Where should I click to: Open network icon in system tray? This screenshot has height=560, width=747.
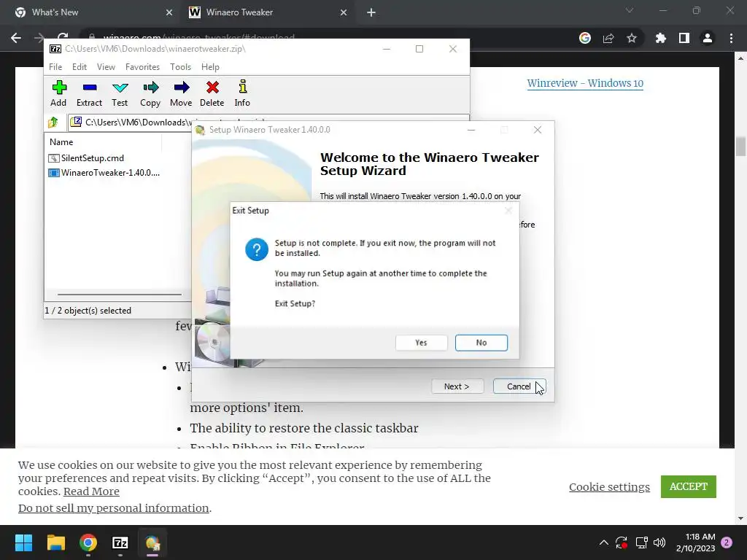pos(641,542)
